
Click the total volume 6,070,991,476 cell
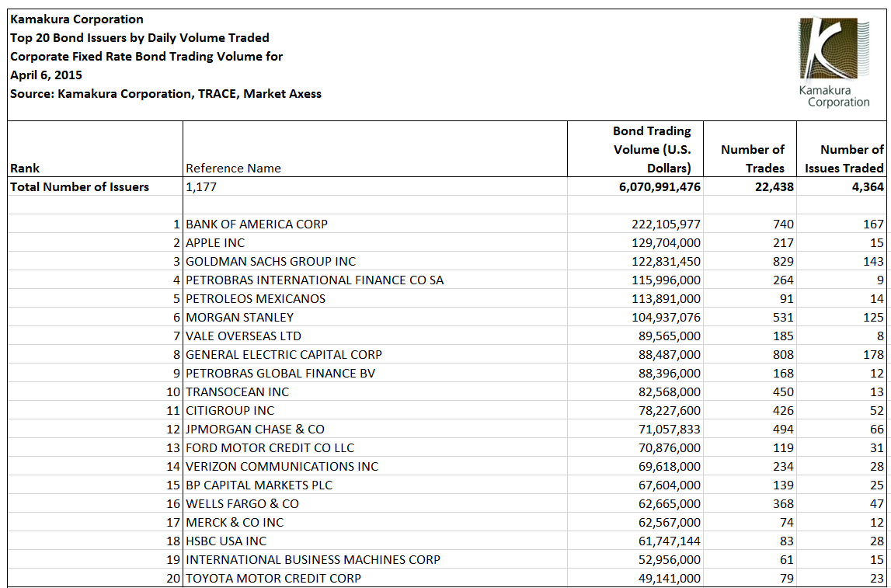point(635,187)
